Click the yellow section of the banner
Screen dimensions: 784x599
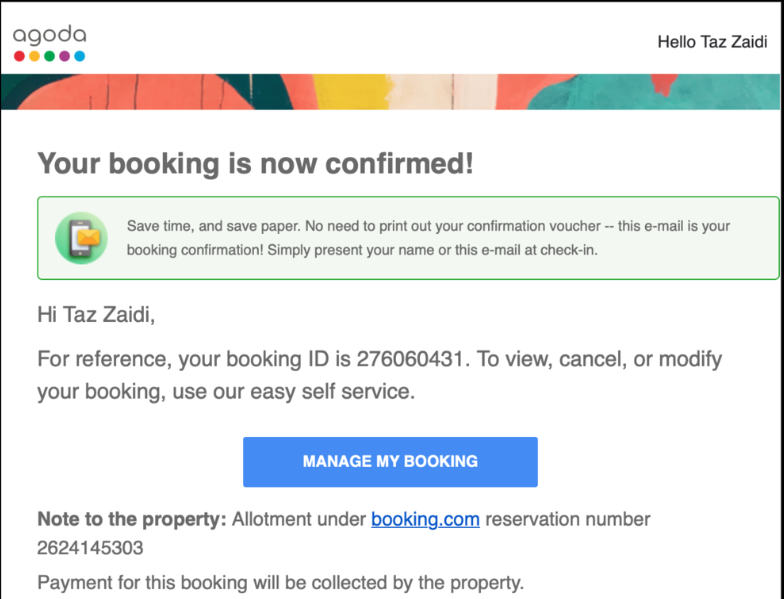(350, 92)
